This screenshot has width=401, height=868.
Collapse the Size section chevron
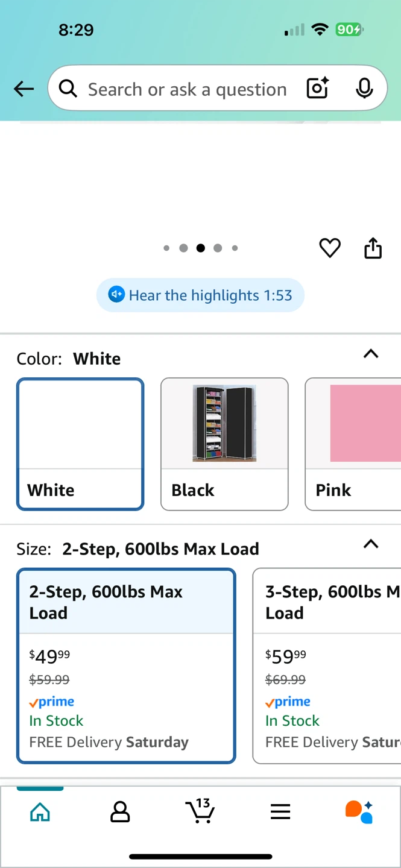(371, 544)
